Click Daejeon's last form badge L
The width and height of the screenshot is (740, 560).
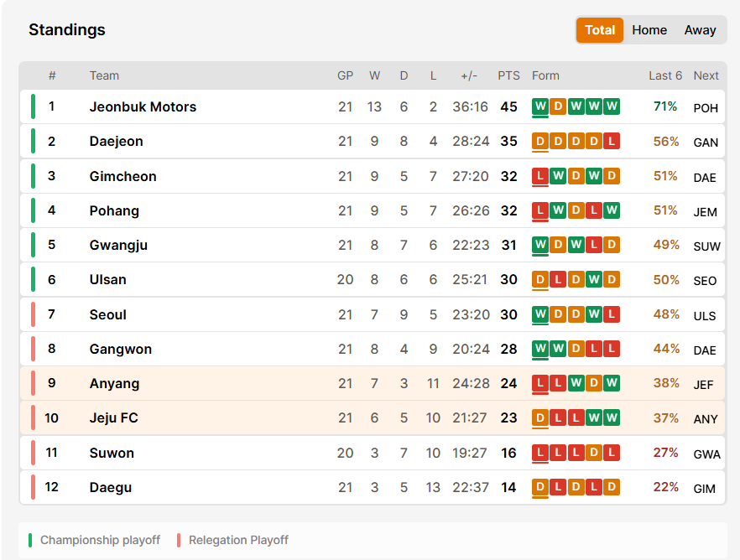point(612,141)
